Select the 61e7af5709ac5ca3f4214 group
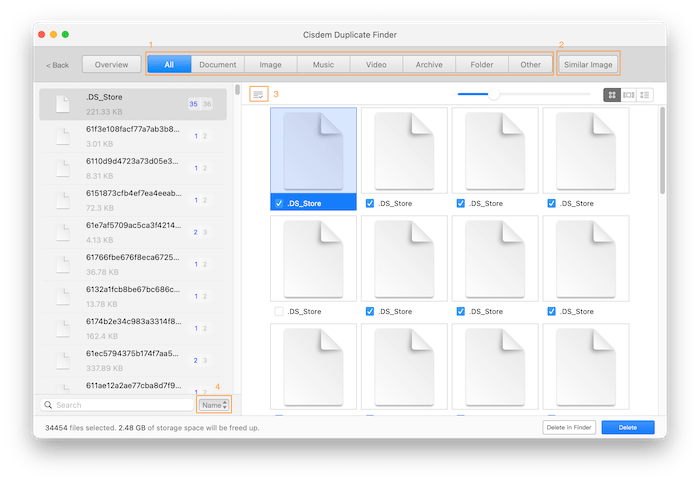Viewport: 700px width, 482px height. pos(133,233)
